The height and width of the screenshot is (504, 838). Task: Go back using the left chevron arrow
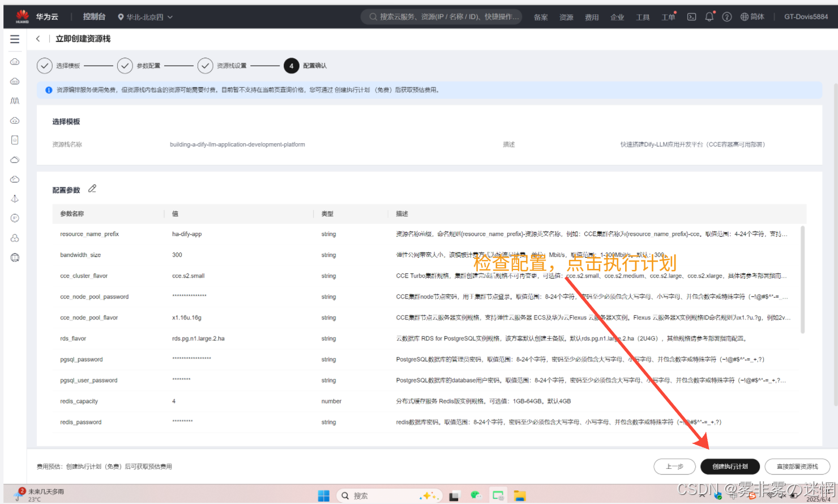click(x=38, y=39)
